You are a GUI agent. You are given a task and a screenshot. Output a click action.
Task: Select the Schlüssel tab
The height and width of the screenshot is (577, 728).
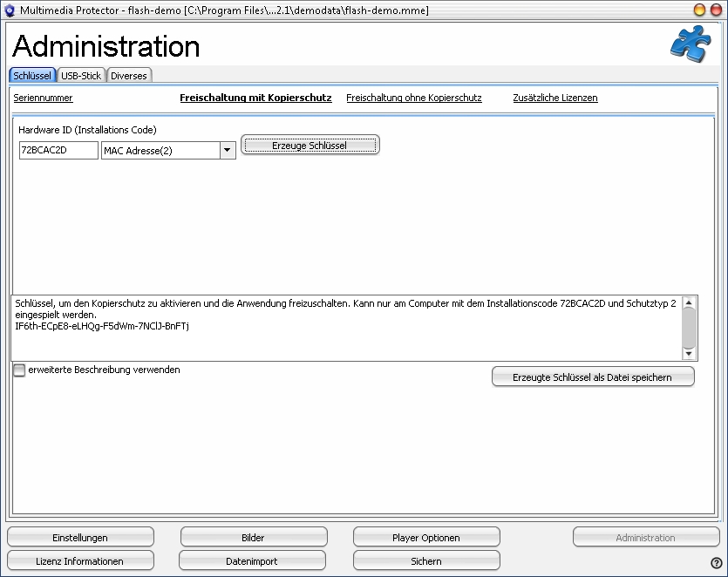tap(32, 76)
